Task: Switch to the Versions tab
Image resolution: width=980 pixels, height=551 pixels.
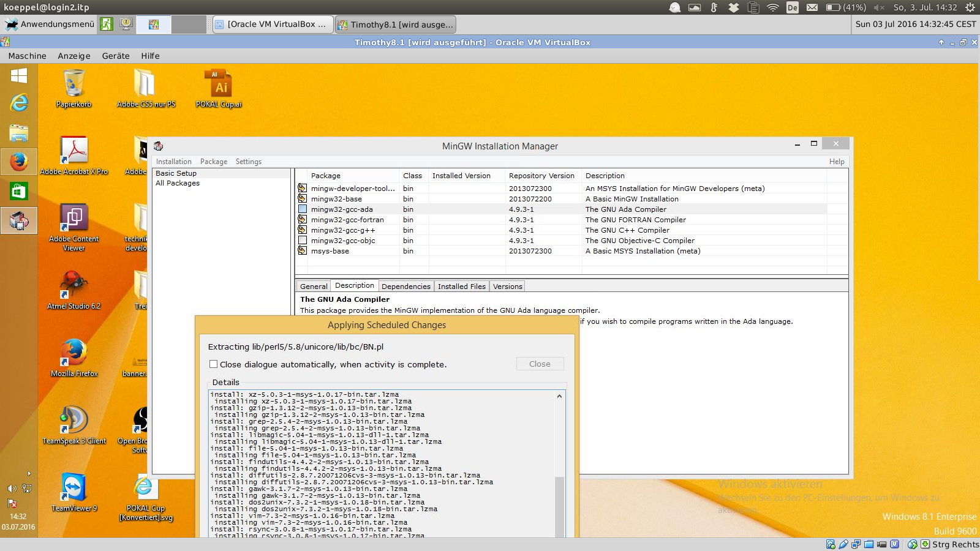Action: pos(508,287)
